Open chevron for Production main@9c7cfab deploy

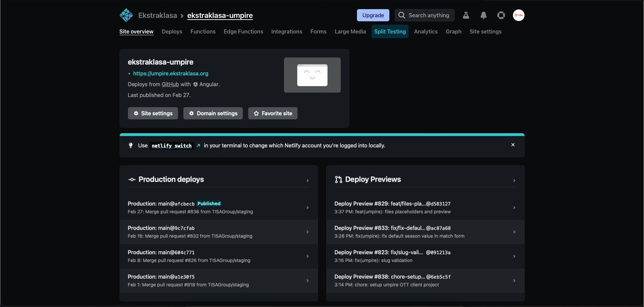point(308,232)
